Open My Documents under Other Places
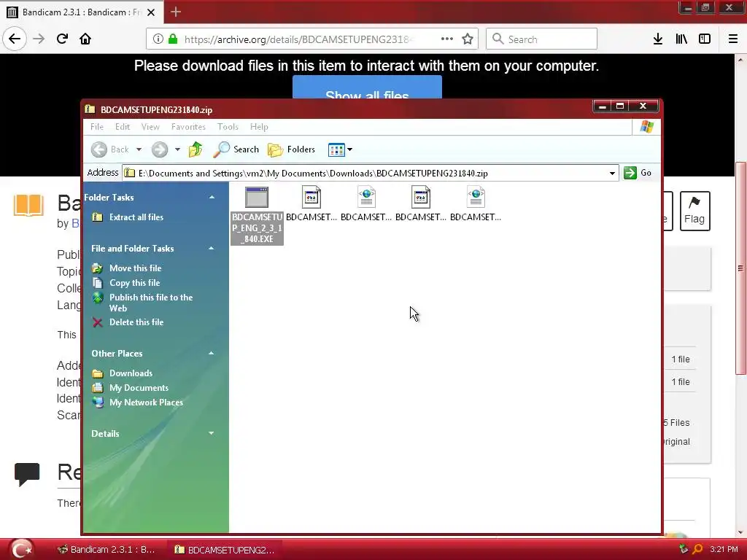747x560 pixels. (x=139, y=388)
